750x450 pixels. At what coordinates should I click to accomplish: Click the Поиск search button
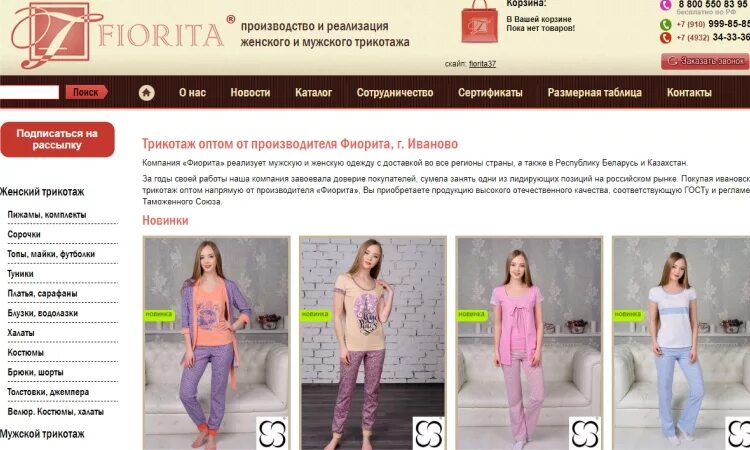87,92
